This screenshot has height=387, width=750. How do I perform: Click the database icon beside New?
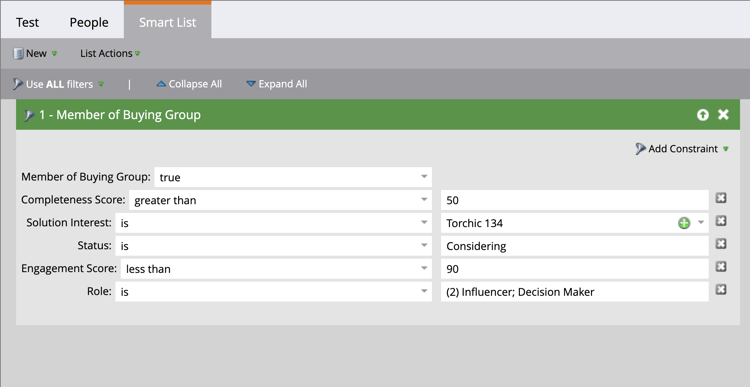[x=18, y=54]
